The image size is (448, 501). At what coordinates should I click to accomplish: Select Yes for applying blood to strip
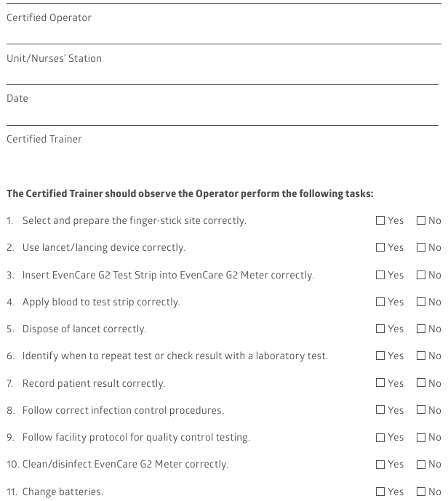pos(380,302)
